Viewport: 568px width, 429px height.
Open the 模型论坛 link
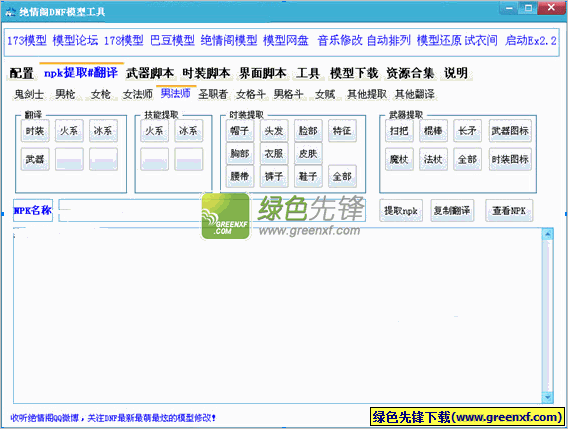point(75,40)
